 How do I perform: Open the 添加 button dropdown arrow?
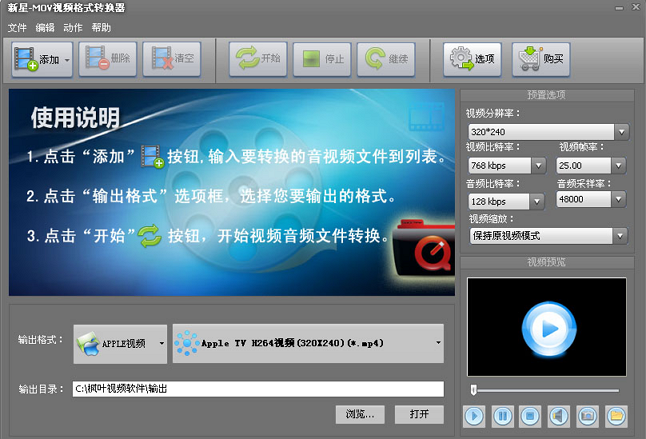coord(67,60)
